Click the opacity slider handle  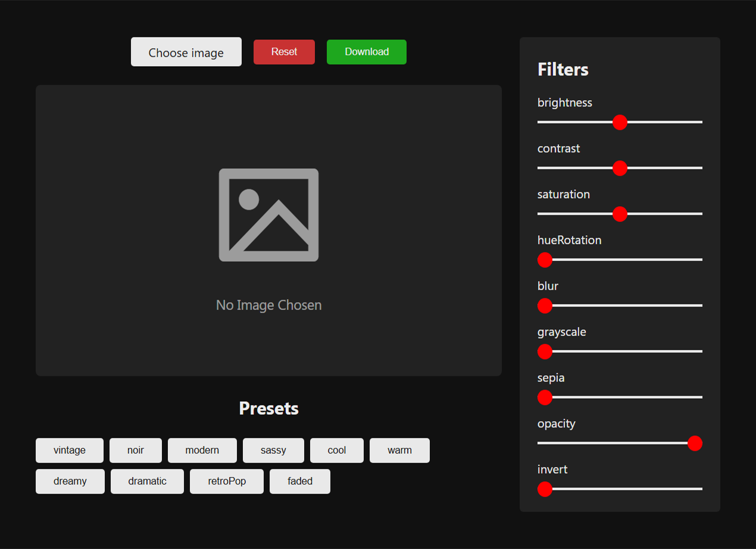pos(695,443)
